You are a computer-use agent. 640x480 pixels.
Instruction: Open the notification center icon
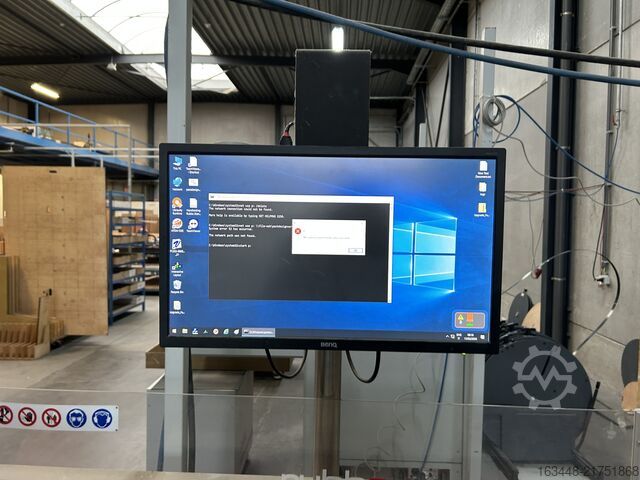point(482,337)
